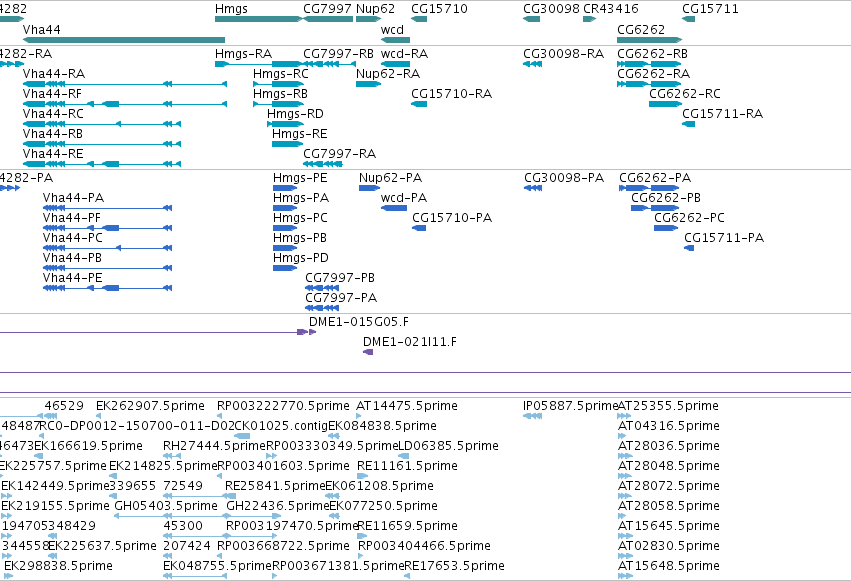The width and height of the screenshot is (851, 581).
Task: Select the Hmgs gene feature bar
Action: click(x=258, y=19)
